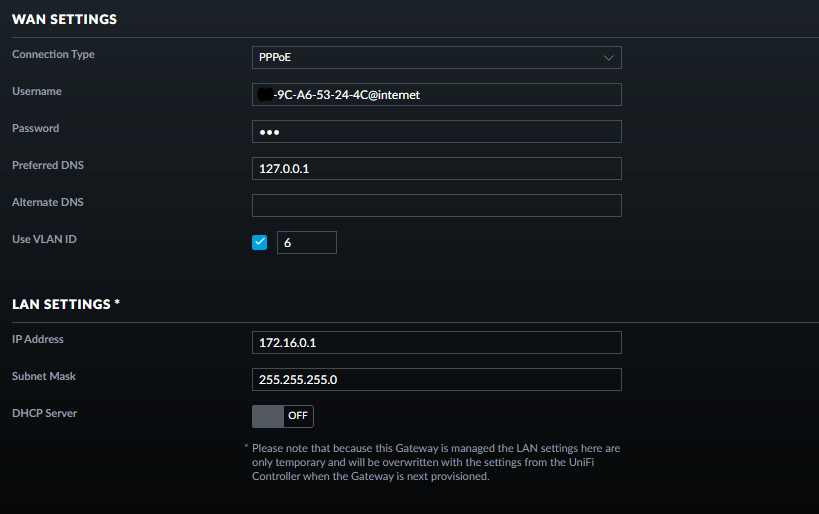The image size is (819, 514).
Task: Open the Connection Type PPPoE dropdown
Action: click(437, 57)
